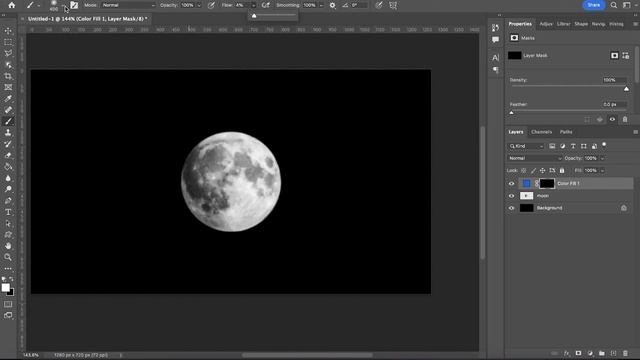This screenshot has width=640, height=360.
Task: Toggle lock position
Action: pyautogui.click(x=542, y=171)
